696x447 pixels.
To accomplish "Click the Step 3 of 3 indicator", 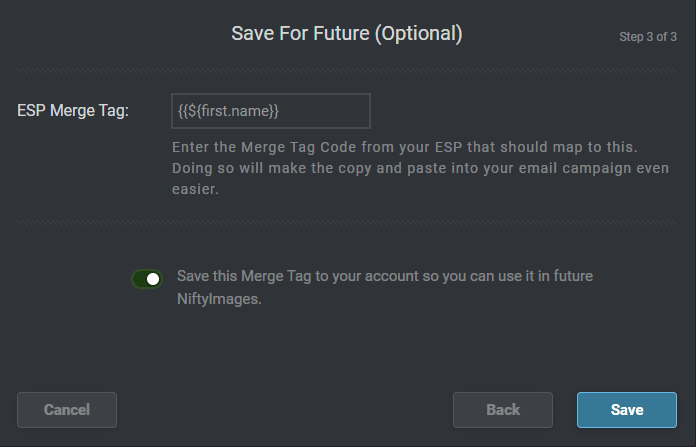I will (x=648, y=37).
